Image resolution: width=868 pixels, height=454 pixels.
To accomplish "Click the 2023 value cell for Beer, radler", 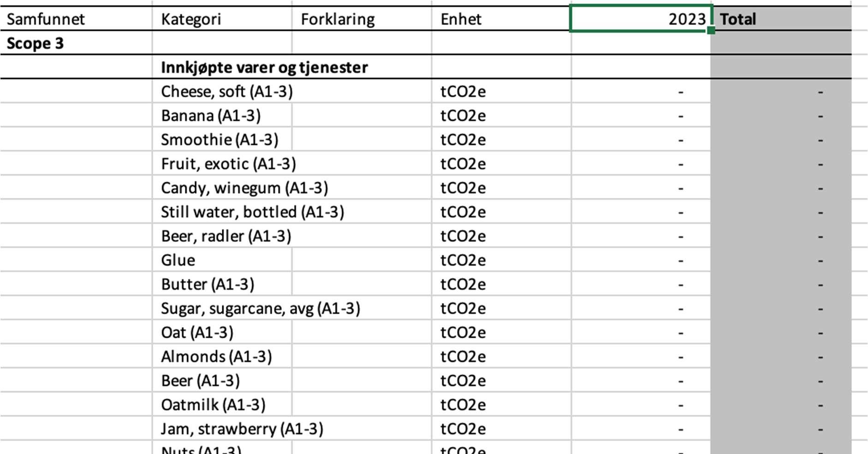I will pos(641,236).
